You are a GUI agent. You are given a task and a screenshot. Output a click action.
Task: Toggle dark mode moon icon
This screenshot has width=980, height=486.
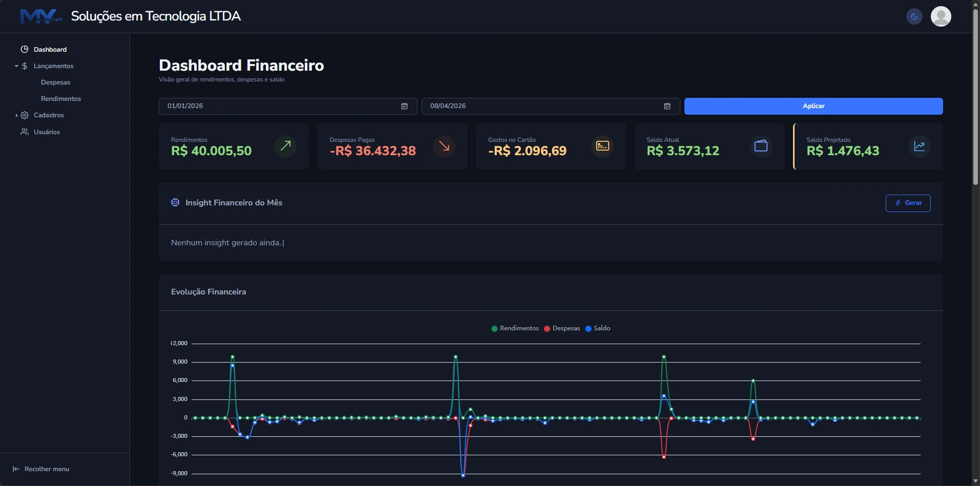click(914, 16)
